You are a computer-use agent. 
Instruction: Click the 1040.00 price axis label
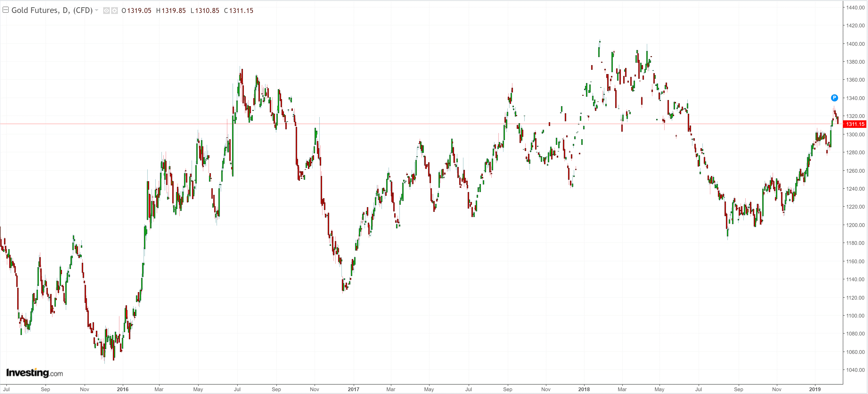(855, 370)
